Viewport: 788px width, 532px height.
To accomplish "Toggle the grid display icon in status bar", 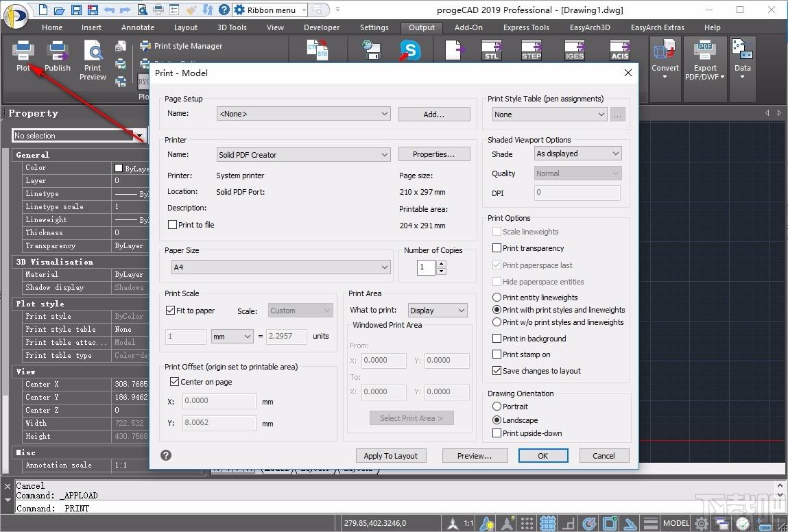I will tap(548, 524).
